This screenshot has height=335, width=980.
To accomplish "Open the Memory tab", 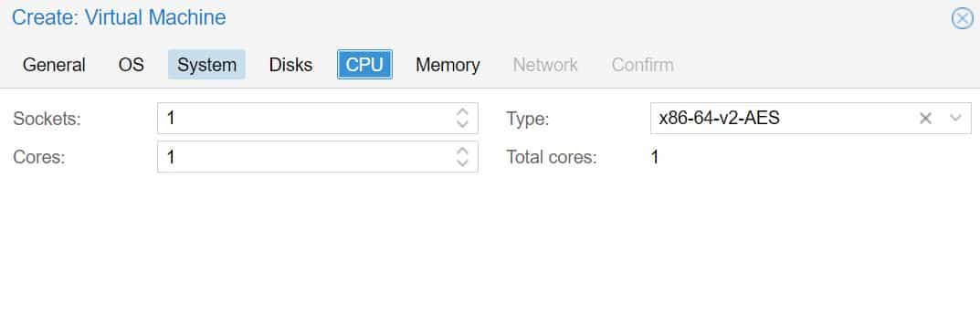I will pos(448,65).
